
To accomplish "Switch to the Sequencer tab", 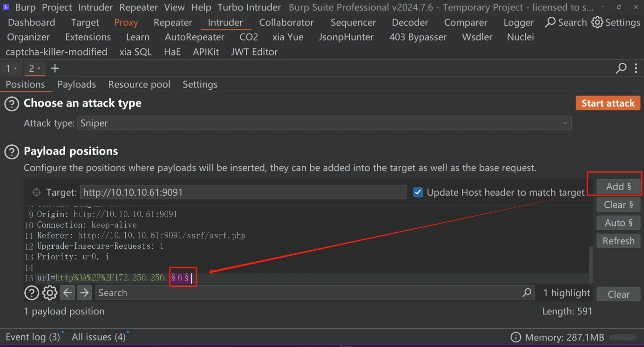I will click(353, 22).
